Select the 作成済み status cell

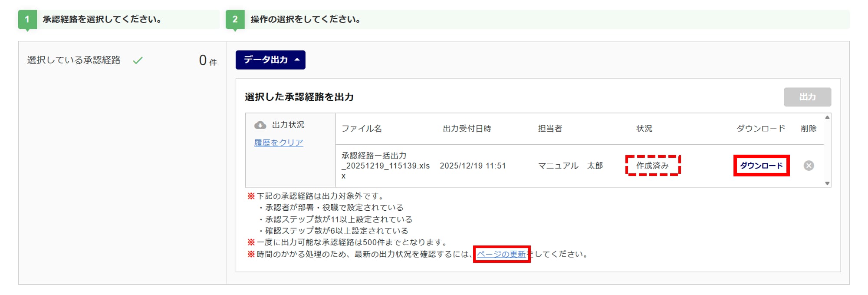tap(652, 166)
